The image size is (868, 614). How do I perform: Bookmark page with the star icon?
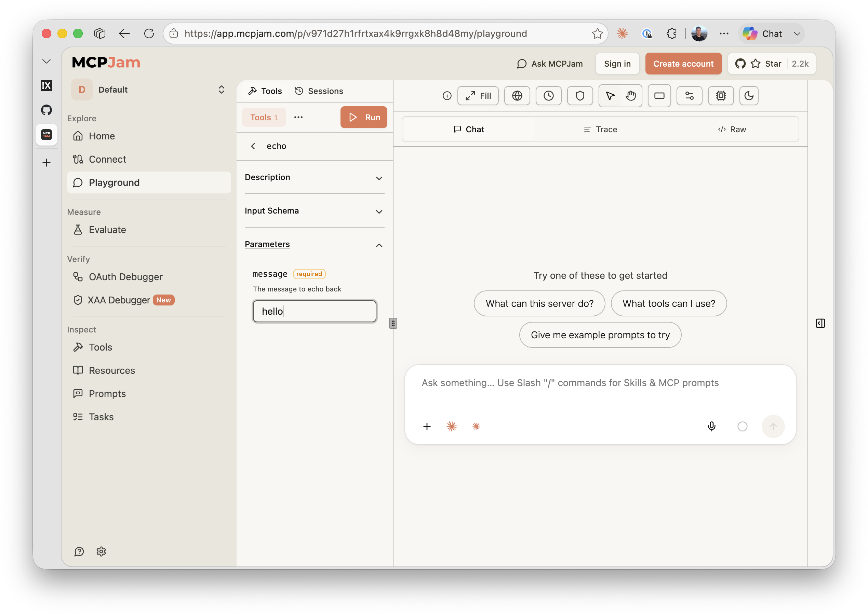[x=597, y=33]
